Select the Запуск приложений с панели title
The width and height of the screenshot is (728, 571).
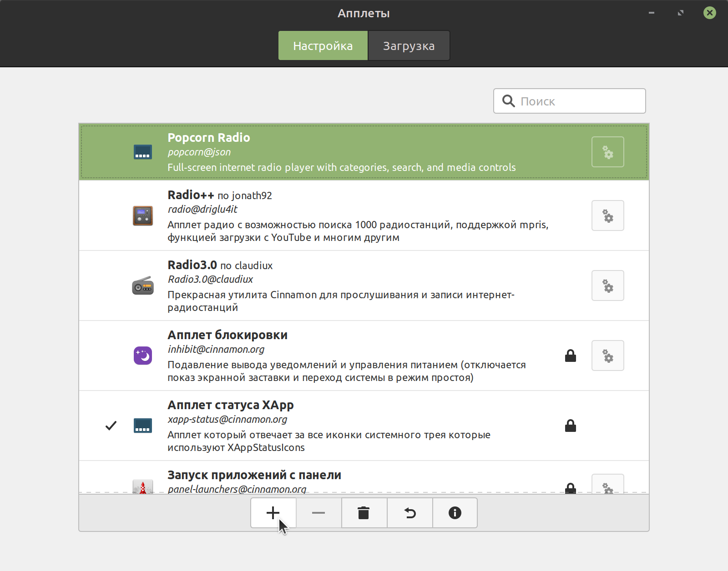point(254,475)
